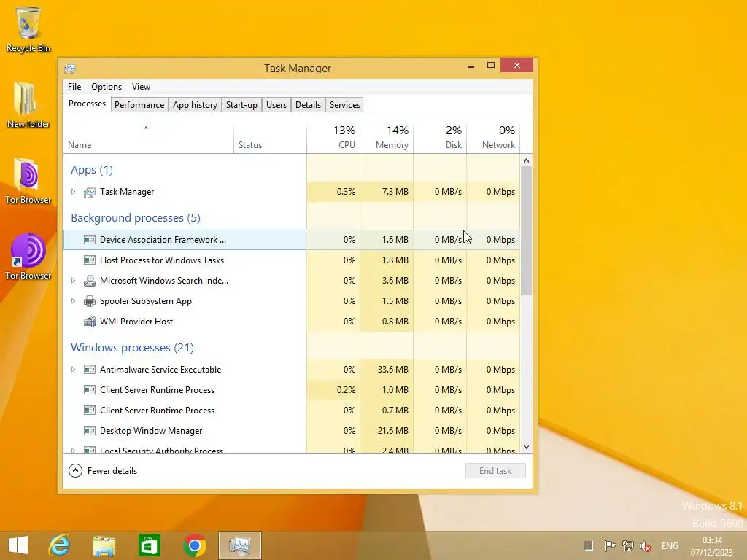Viewport: 747px width, 560px height.
Task: Expand Microsoft Windows Search Indexer row
Action: (x=74, y=281)
